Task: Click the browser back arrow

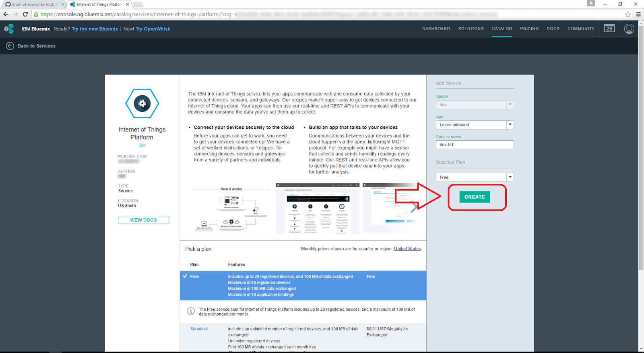Action: coord(6,14)
